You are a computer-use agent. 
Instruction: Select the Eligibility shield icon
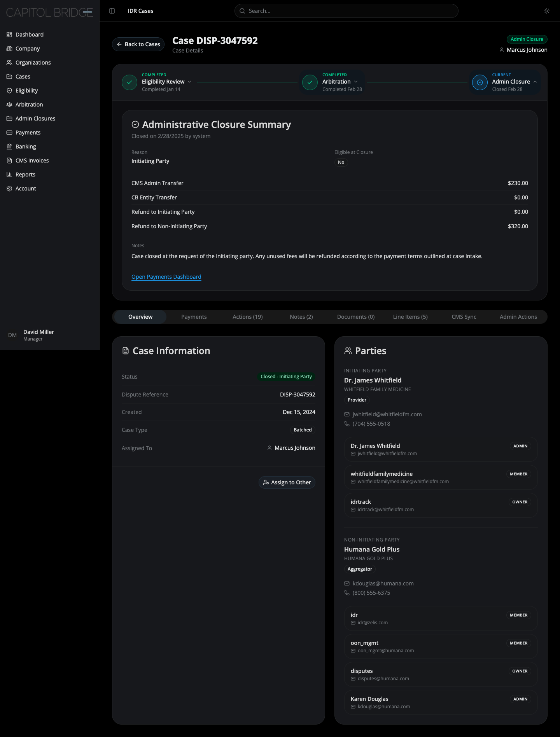pos(9,91)
